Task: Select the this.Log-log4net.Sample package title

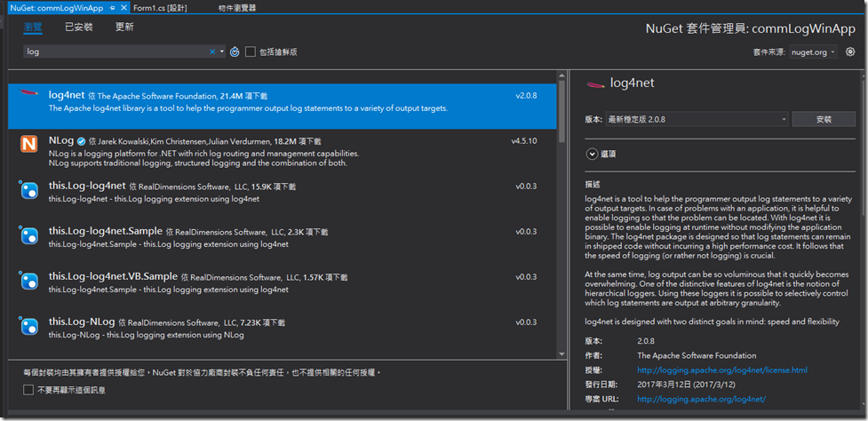Action: pos(105,231)
